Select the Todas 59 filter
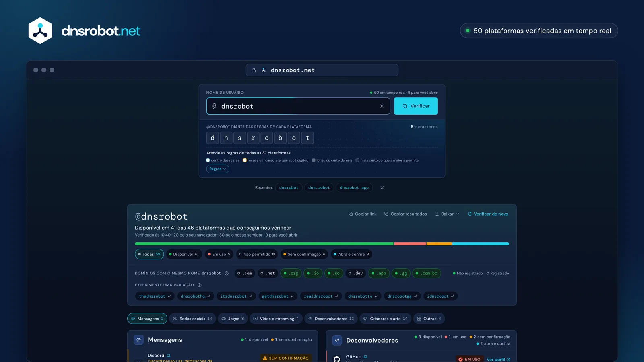 tap(149, 254)
